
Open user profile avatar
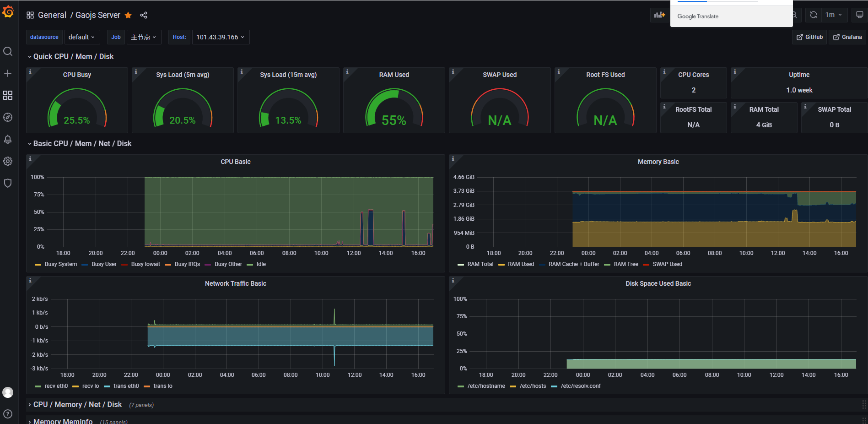click(8, 392)
